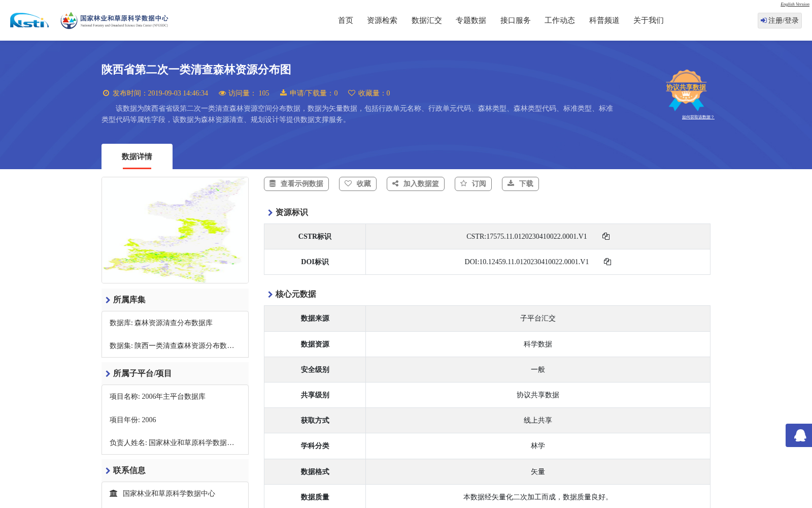This screenshot has width=812, height=508.
Task: Toggle the 资源标识 section chevron
Action: click(x=270, y=213)
